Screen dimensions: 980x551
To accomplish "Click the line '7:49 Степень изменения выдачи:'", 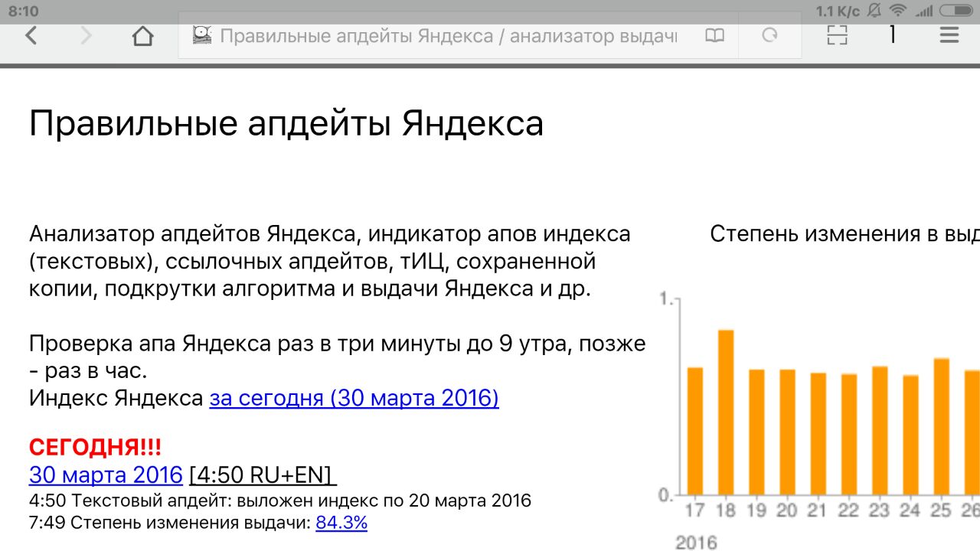I will (x=170, y=523).
